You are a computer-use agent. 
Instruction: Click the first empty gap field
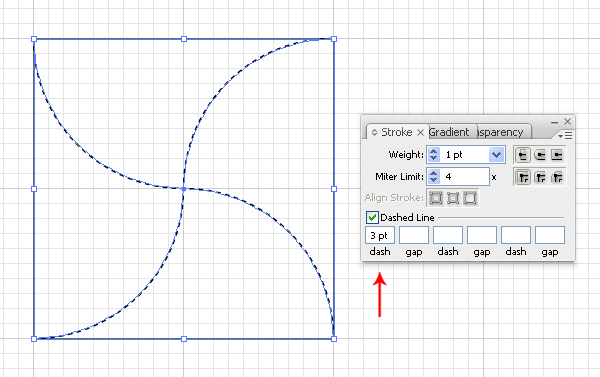coord(414,235)
